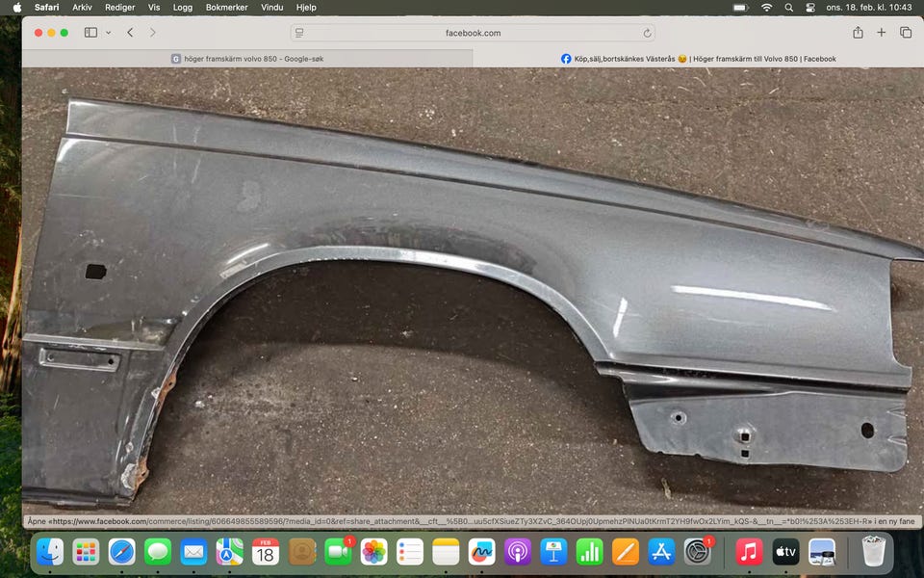Open a new tab with plus button
Image resolution: width=924 pixels, height=578 pixels.
coord(881,33)
